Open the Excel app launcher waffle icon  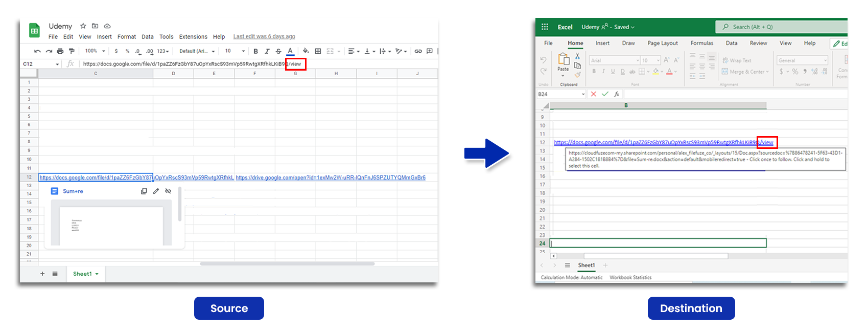tap(545, 27)
